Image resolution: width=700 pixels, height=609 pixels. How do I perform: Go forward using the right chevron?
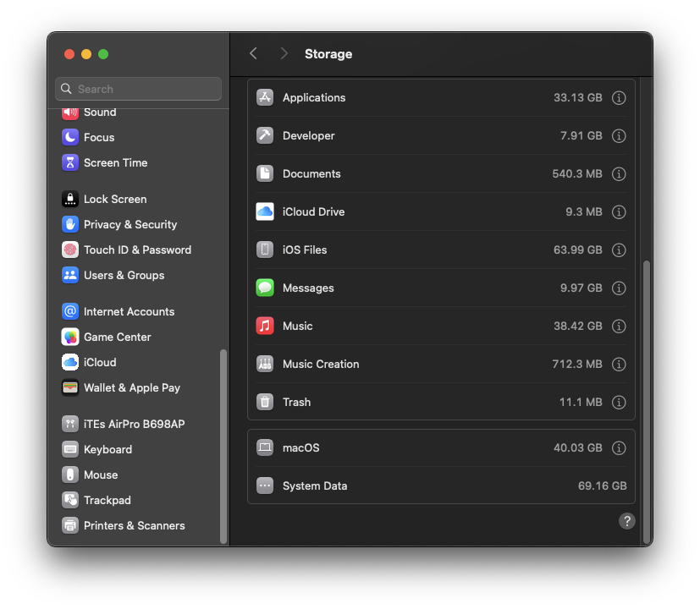284,54
